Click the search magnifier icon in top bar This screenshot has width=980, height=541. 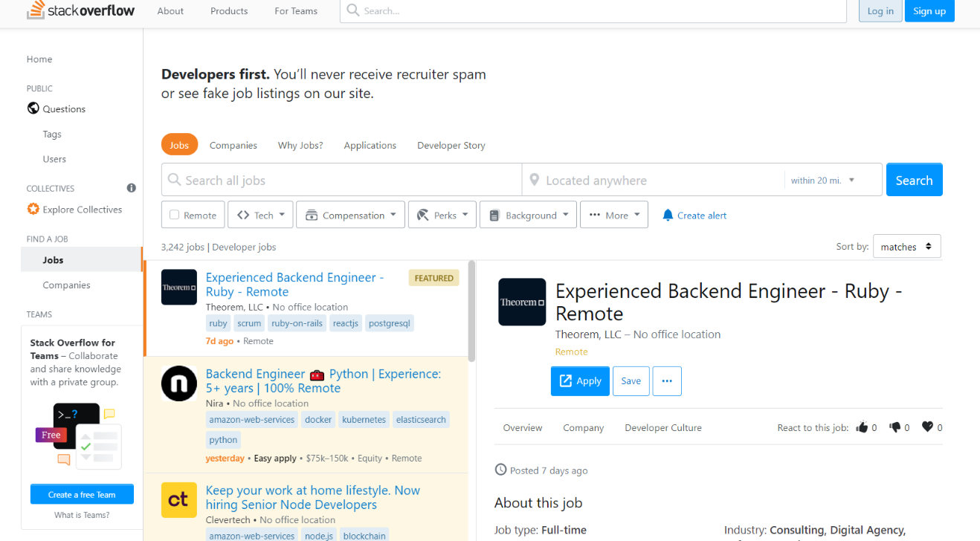(x=353, y=10)
